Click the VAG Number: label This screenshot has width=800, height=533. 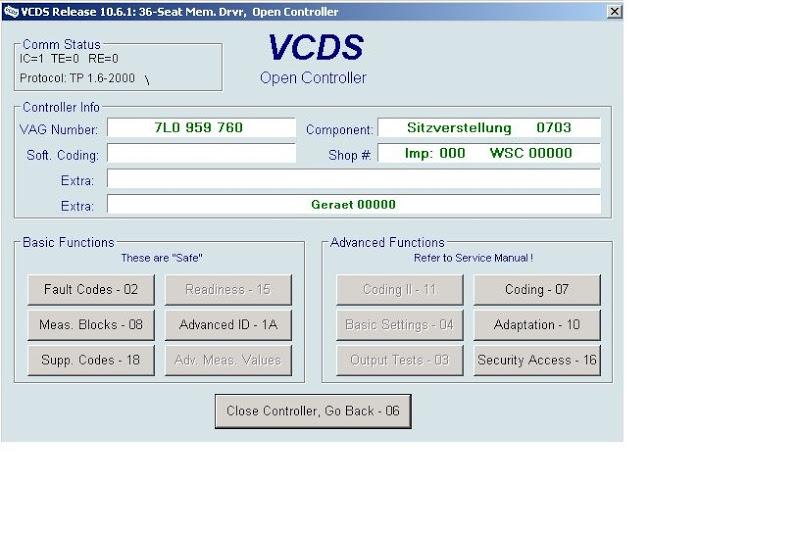click(59, 130)
